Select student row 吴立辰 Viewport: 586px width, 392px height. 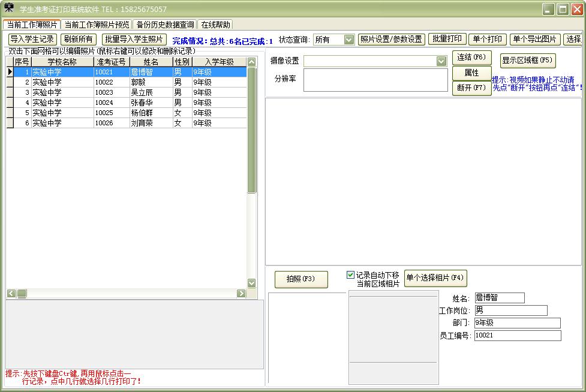(141, 92)
